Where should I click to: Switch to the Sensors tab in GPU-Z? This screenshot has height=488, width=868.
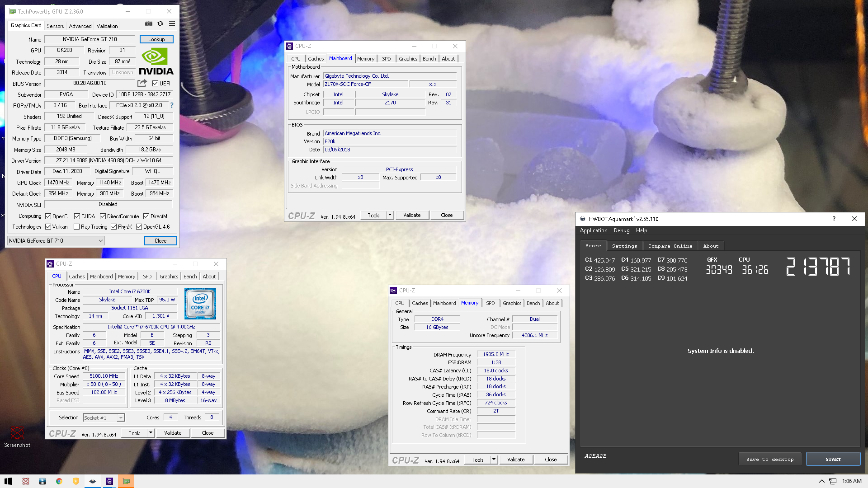click(x=55, y=26)
